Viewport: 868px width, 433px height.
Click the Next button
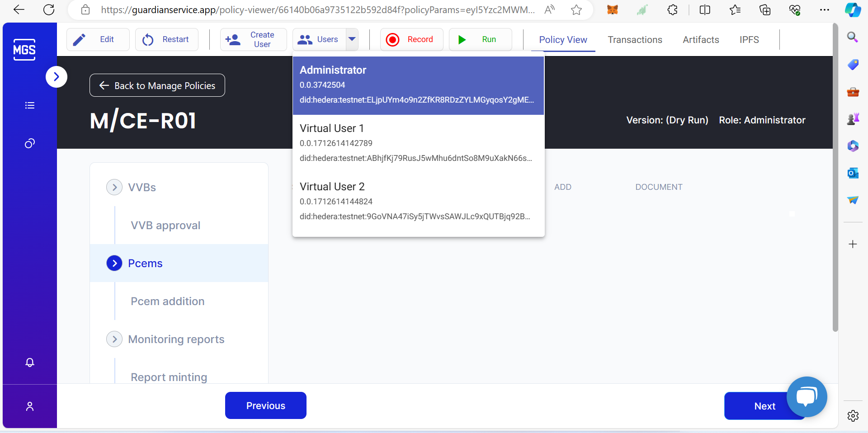(764, 406)
